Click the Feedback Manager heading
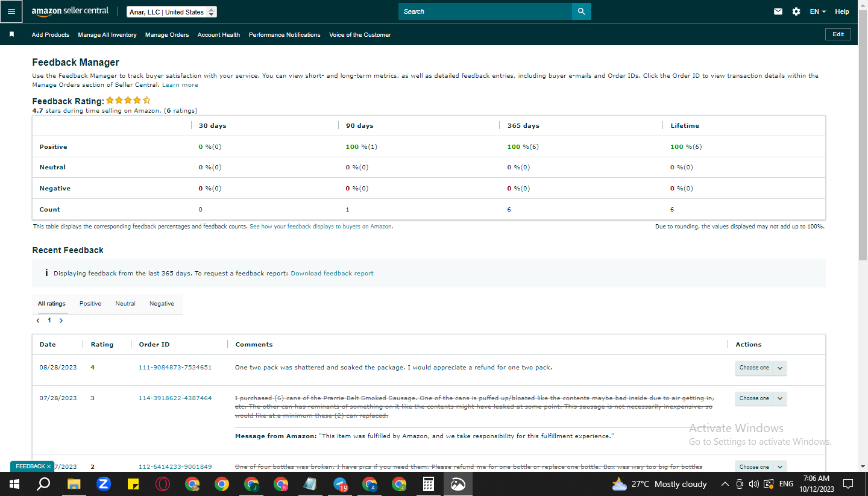868x496 pixels. tap(75, 62)
